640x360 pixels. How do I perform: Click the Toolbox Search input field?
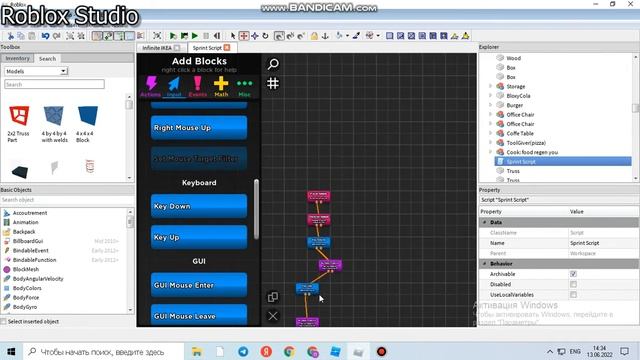pos(54,84)
